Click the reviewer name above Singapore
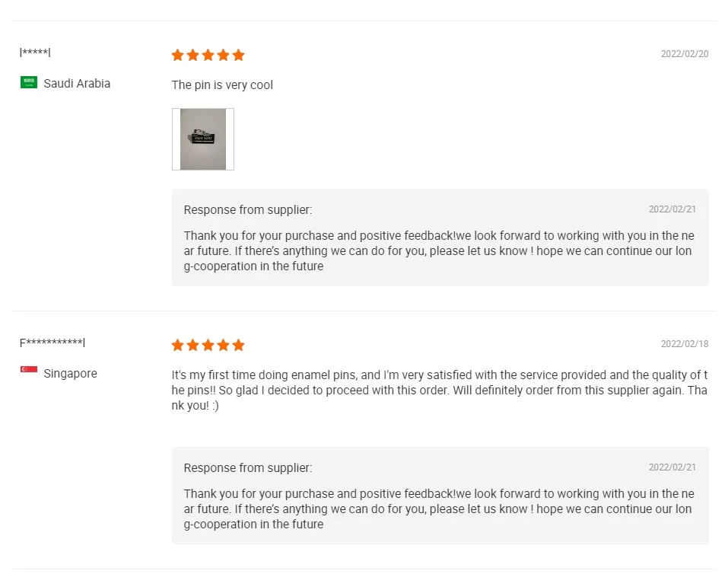Viewport: 728px width, 574px height. (x=52, y=343)
